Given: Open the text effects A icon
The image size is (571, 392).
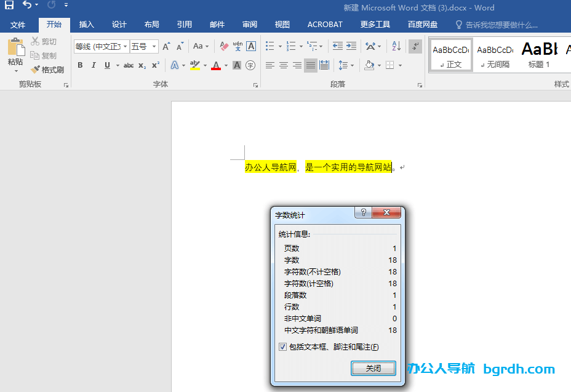Looking at the screenshot, I should point(175,65).
